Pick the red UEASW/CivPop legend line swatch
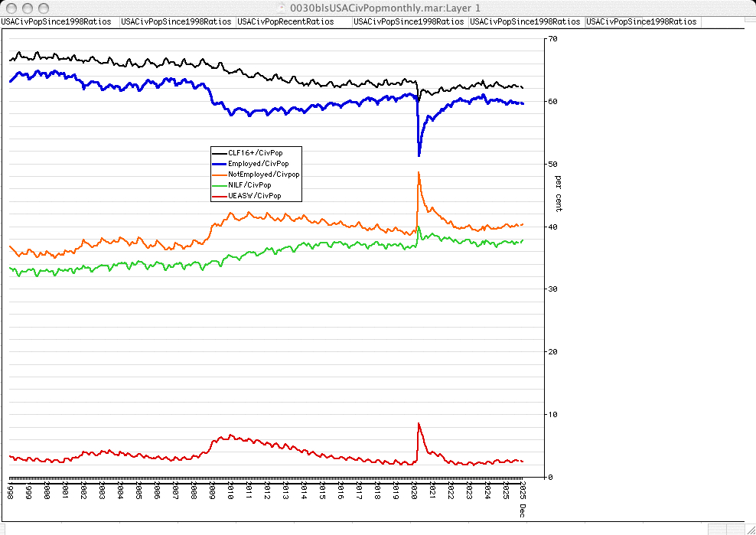This screenshot has width=756, height=535. click(x=220, y=195)
